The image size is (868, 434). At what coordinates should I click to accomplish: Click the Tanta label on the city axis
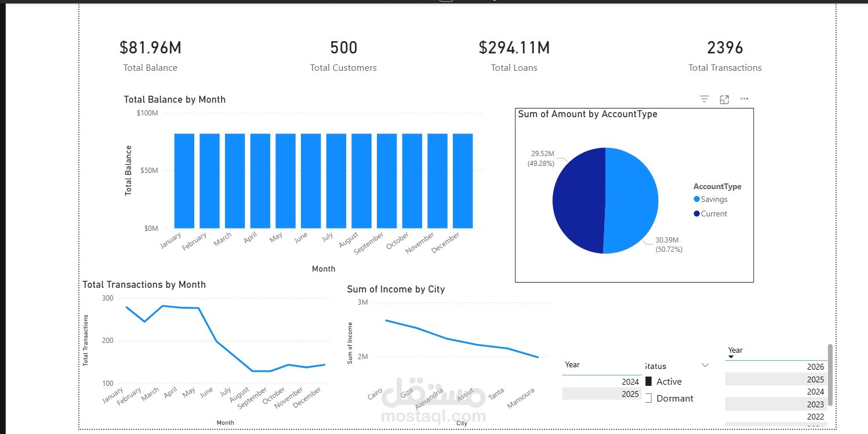click(496, 394)
